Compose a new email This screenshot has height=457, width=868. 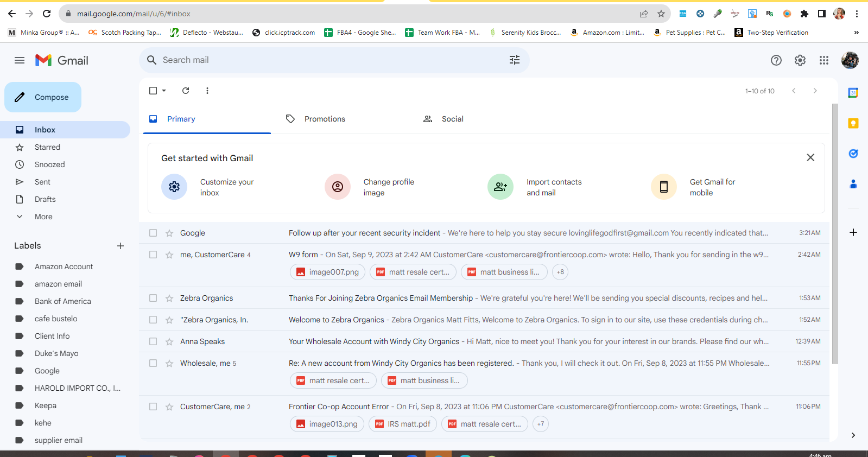tap(43, 97)
